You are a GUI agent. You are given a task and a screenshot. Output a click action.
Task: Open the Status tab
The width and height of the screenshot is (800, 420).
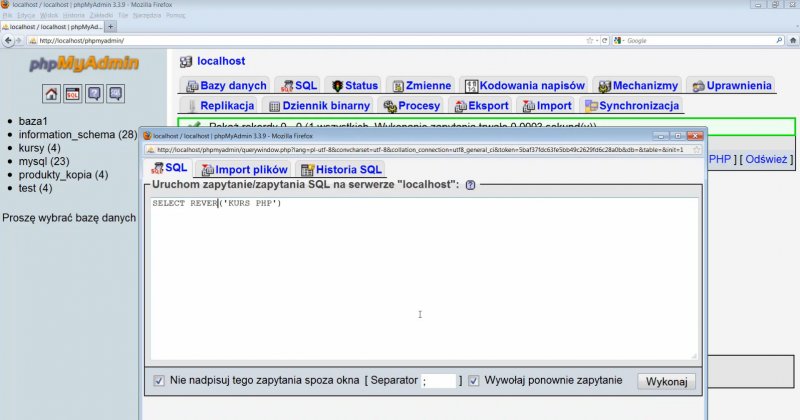pos(353,86)
